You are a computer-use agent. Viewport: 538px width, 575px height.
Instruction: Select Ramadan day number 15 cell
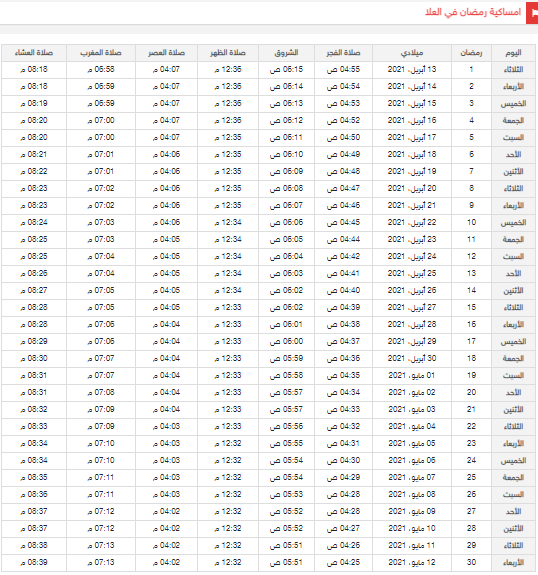(x=471, y=307)
